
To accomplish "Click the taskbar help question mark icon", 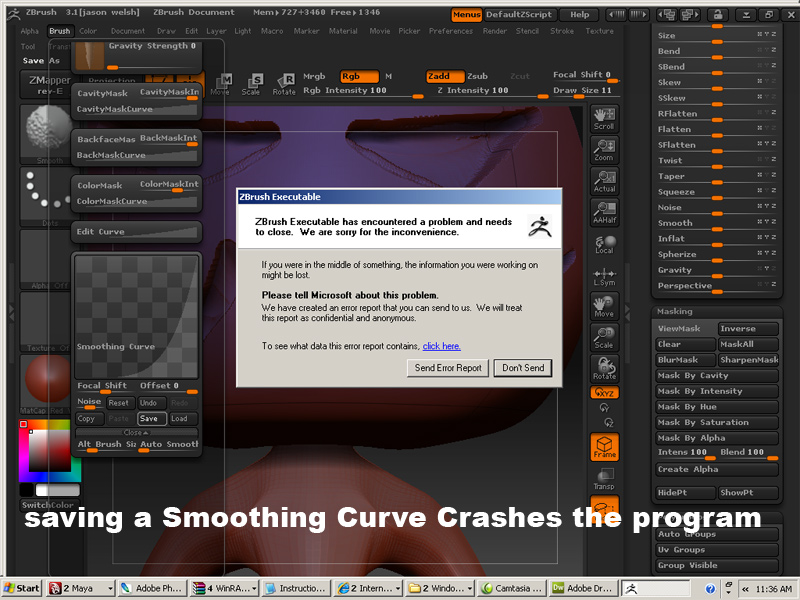I will click(x=710, y=589).
